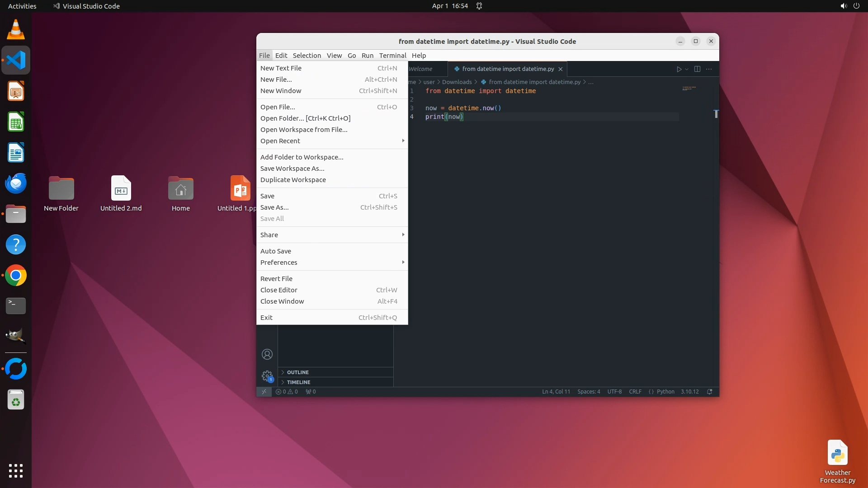Screen dimensions: 868x488
Task: Click the Split Editor Right icon
Action: (x=697, y=69)
